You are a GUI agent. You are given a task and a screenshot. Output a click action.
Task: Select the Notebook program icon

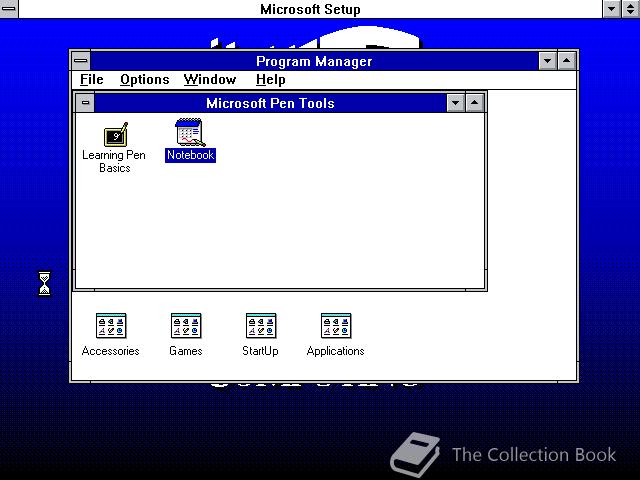[190, 132]
